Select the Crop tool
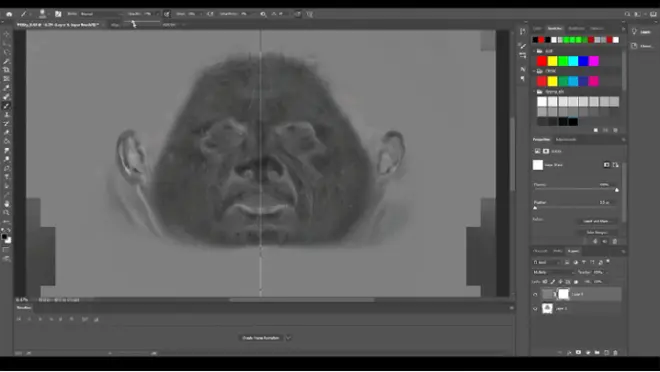 pos(7,70)
